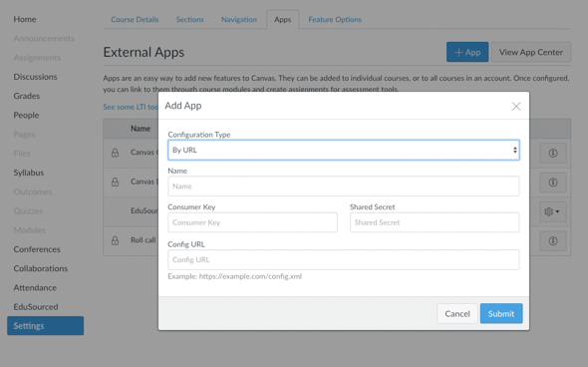Viewport: 588px width, 367px height.
Task: Open Files in sidebar
Action: click(22, 154)
